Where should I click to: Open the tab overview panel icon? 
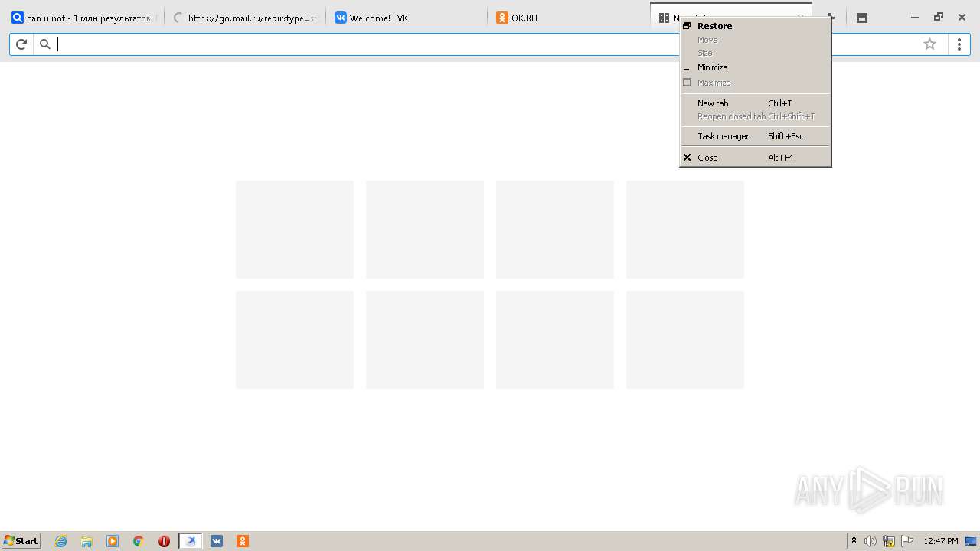coord(862,18)
